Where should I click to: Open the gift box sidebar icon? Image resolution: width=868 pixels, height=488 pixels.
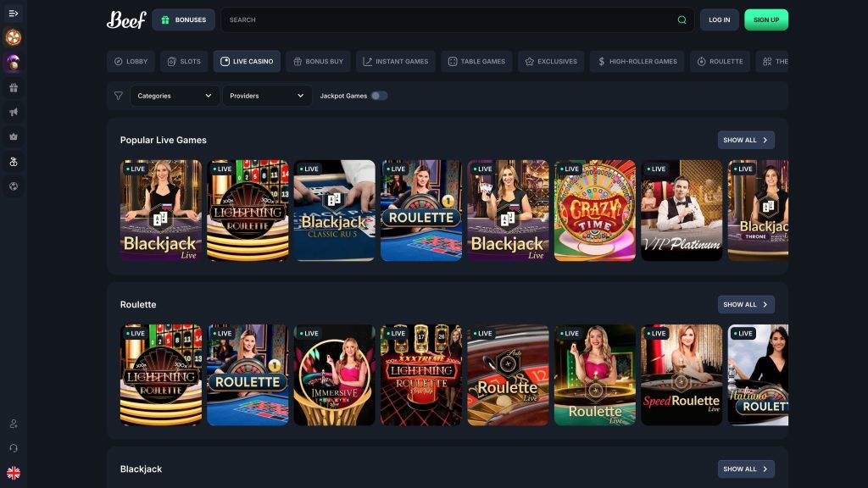14,87
